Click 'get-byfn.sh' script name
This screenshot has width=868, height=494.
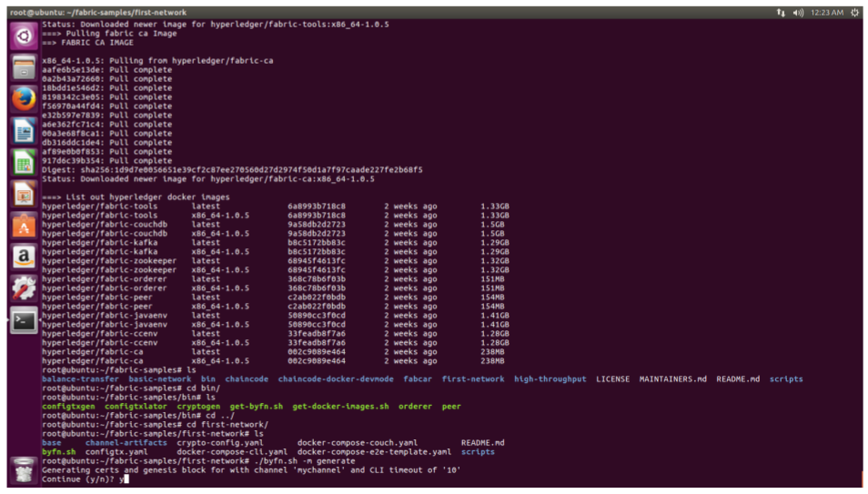[256, 406]
